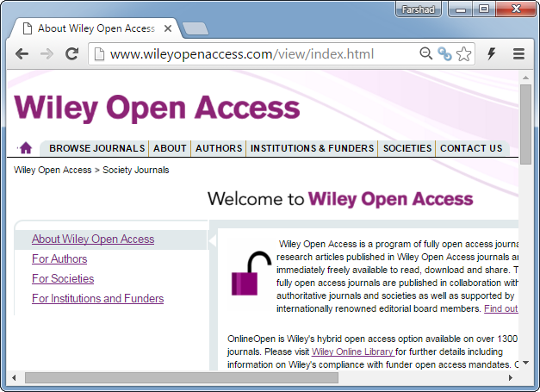Viewport: 540px width, 392px height.
Task: Open the For Societies sidebar link
Action: 63,278
